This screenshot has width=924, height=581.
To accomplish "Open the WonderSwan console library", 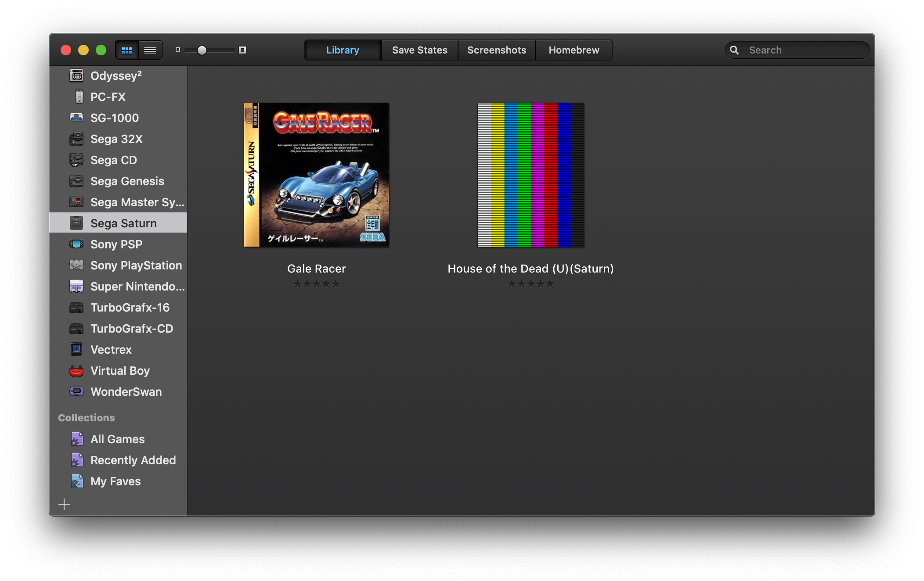I will [126, 392].
